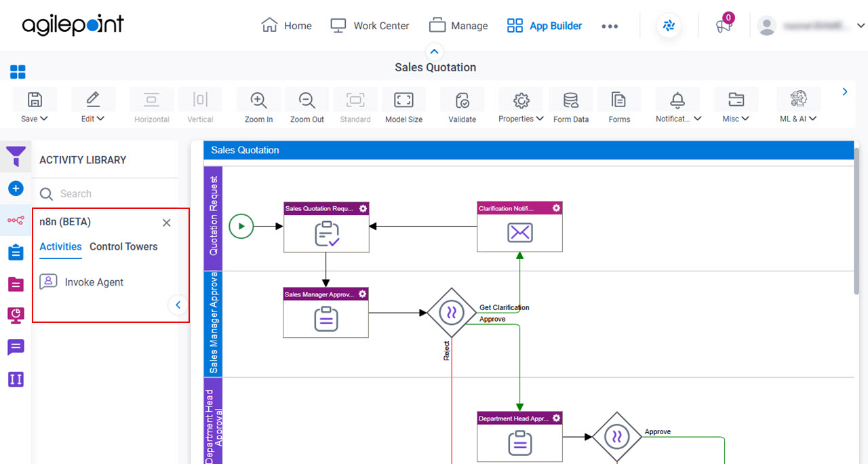Image resolution: width=868 pixels, height=464 pixels.
Task: Select the Department Head decision diamond
Action: (x=617, y=437)
